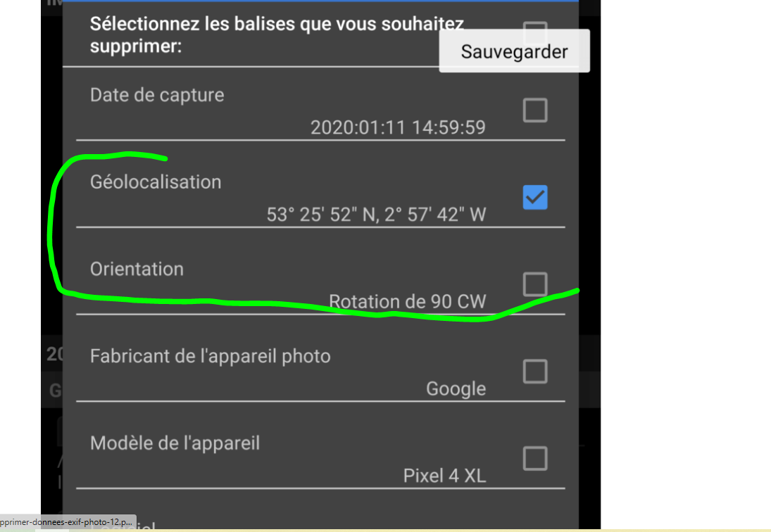771x532 pixels.
Task: Check the Date de capture checkbox
Action: (535, 110)
